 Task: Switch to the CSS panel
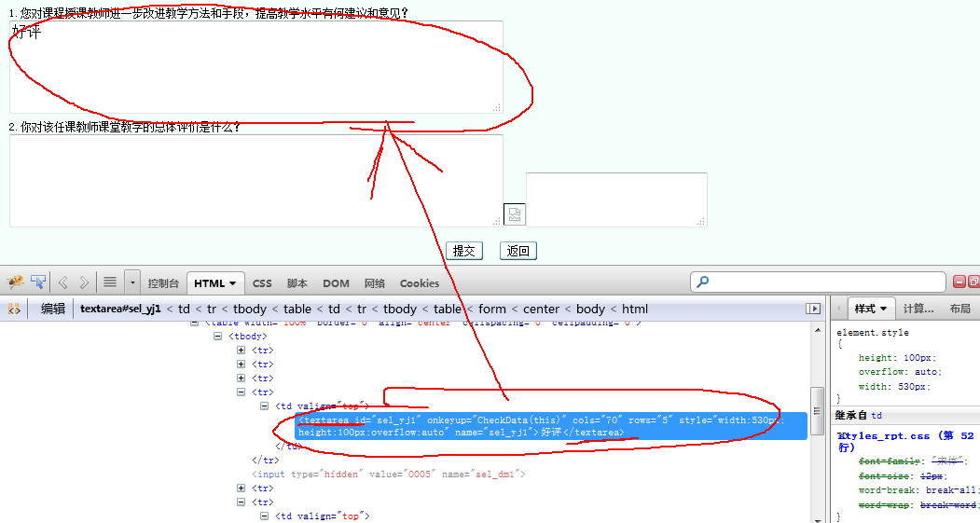point(262,283)
